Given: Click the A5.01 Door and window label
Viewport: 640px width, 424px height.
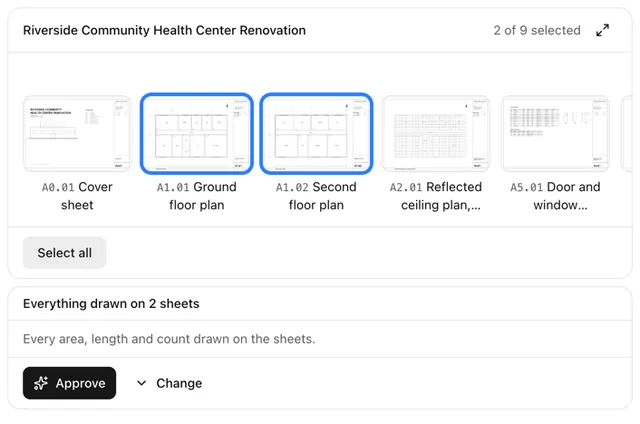Looking at the screenshot, I should point(556,196).
